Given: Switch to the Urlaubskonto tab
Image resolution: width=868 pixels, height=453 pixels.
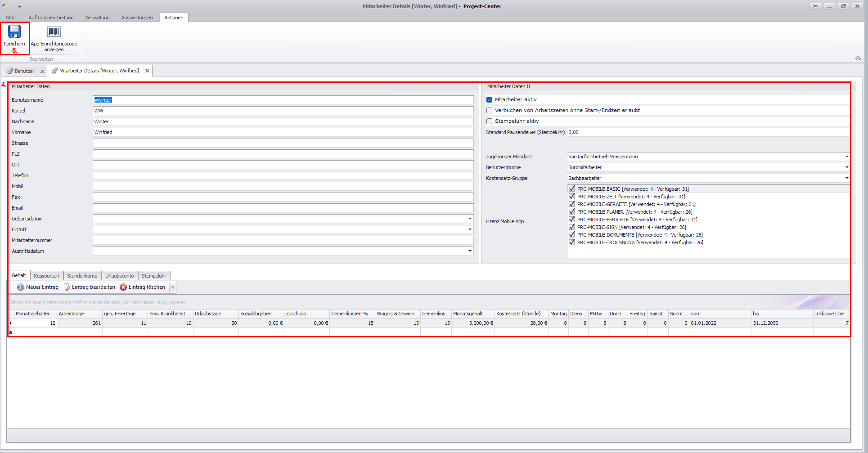Looking at the screenshot, I should pos(119,276).
